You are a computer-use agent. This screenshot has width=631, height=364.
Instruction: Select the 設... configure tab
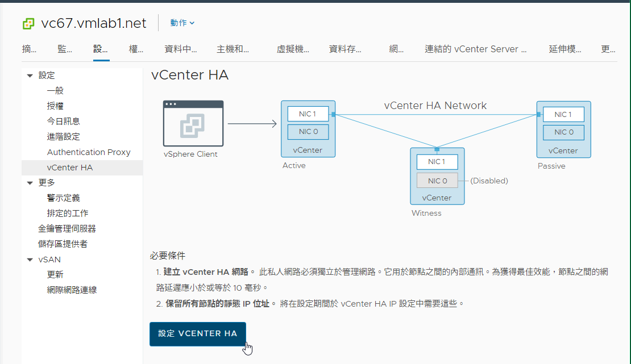coord(101,49)
